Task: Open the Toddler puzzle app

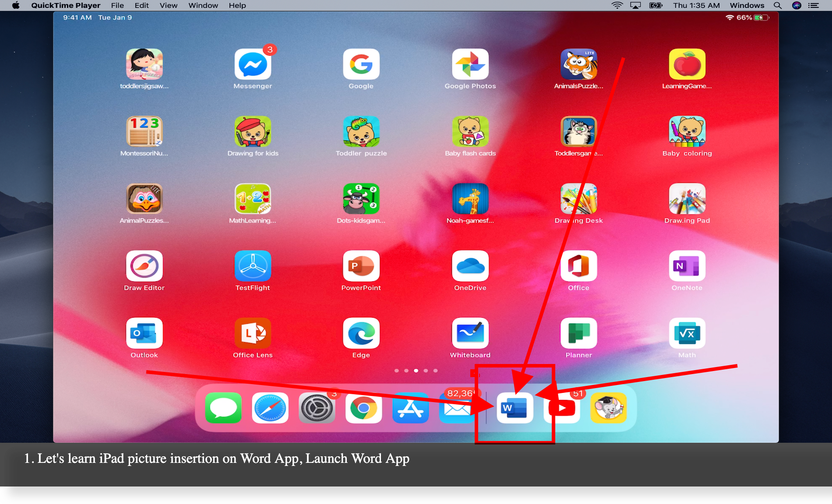Action: [x=361, y=131]
